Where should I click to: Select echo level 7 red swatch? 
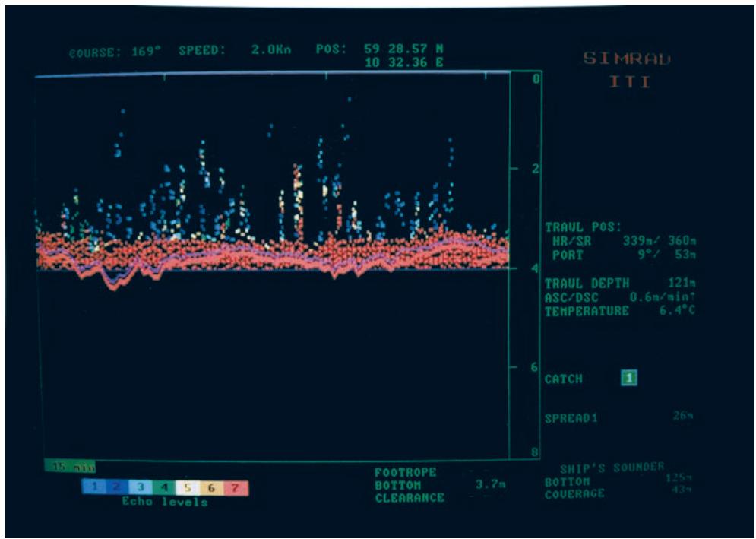coord(236,487)
